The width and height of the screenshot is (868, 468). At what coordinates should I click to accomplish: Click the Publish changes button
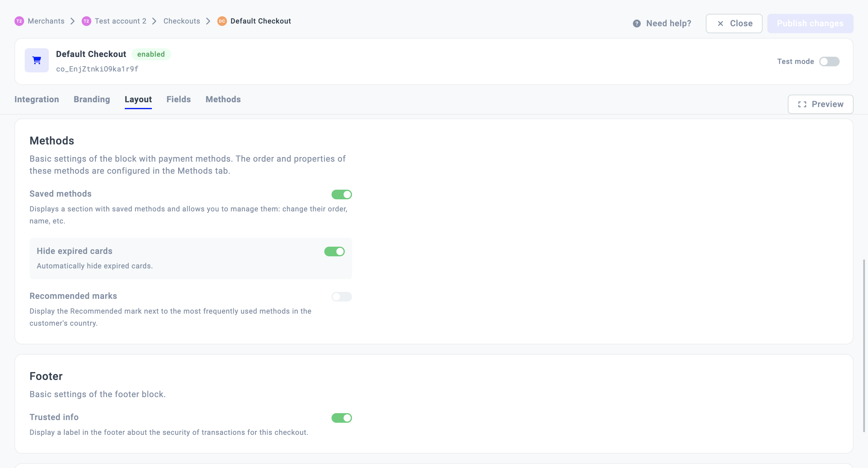810,24
